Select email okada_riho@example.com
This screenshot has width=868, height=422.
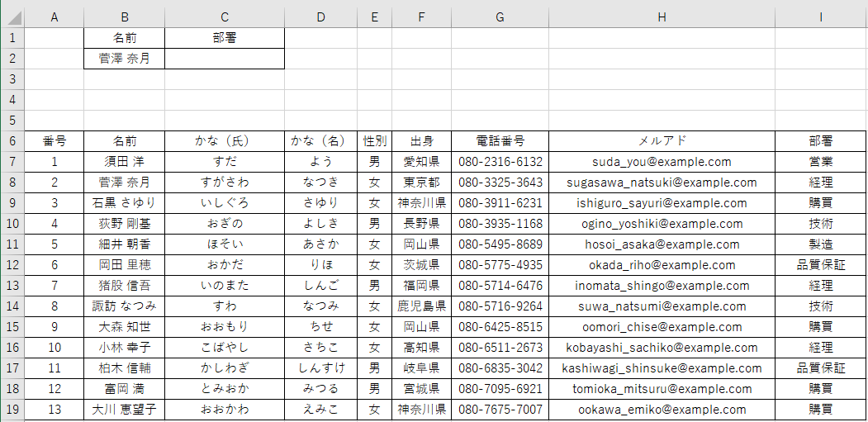pos(662,265)
